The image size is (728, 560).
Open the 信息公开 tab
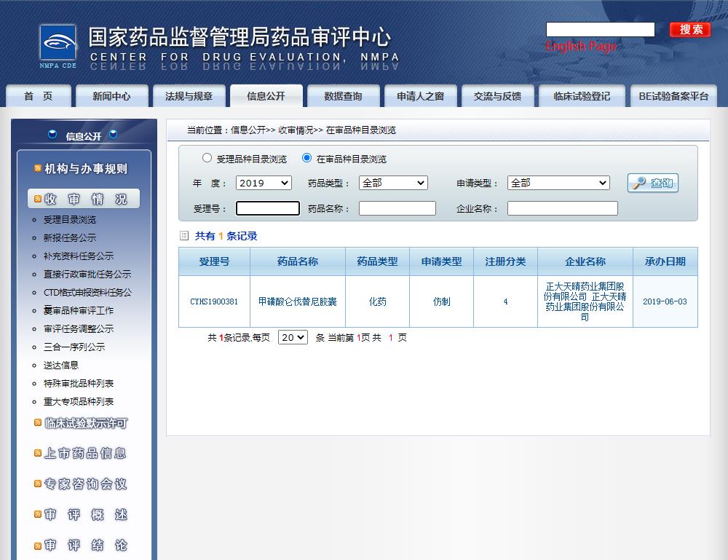(266, 96)
